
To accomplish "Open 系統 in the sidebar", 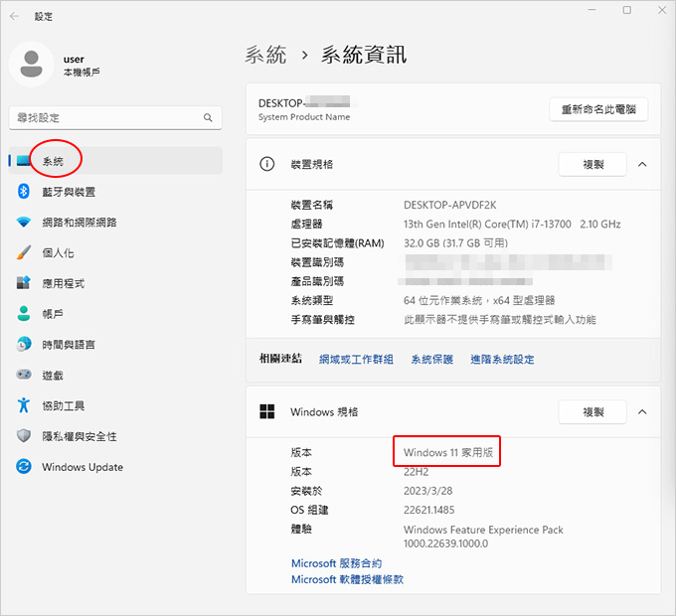I will 115,161.
